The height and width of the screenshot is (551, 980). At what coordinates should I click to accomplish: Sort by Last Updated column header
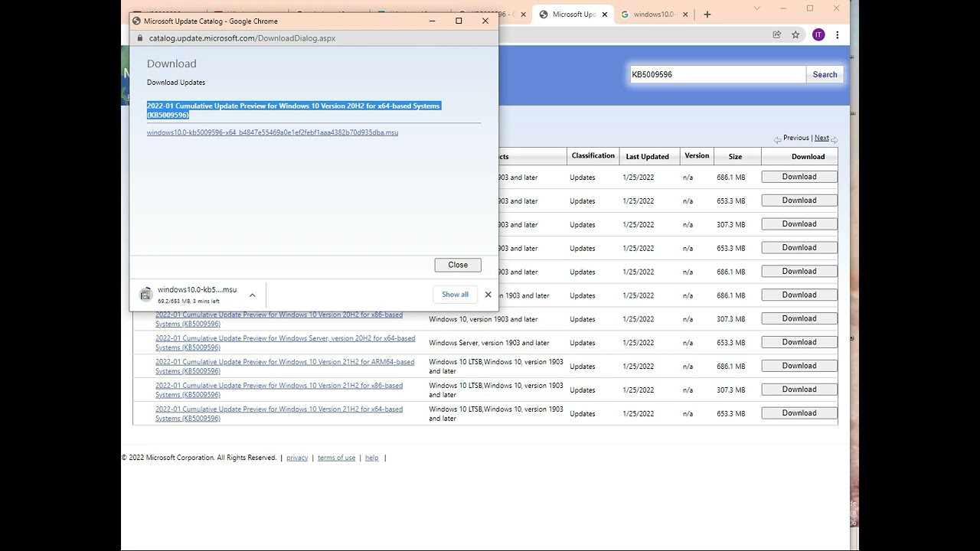[647, 157]
